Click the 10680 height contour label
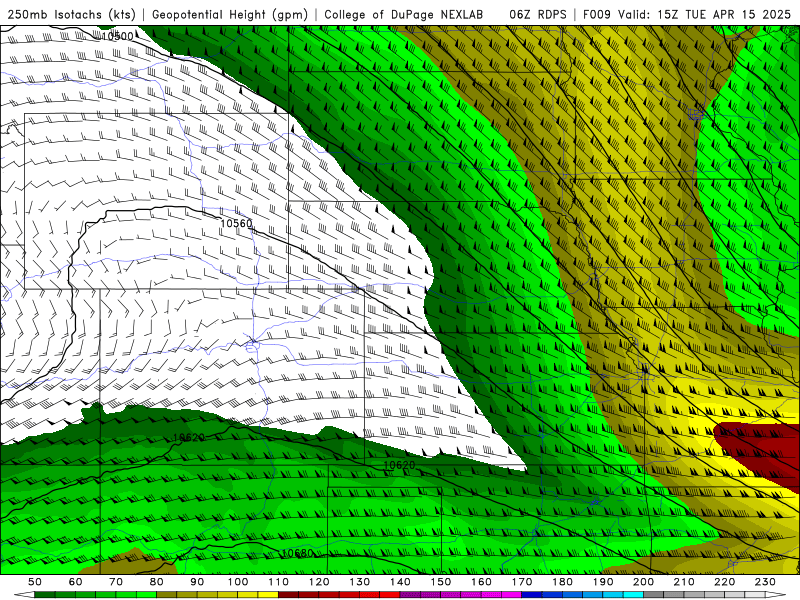Image resolution: width=800 pixels, height=600 pixels. 297,553
